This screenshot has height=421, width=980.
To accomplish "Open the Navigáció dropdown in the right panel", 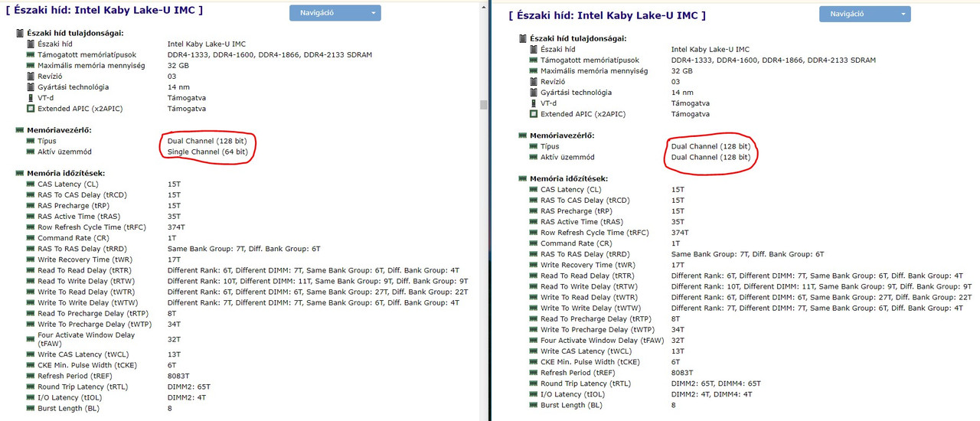I will 864,14.
